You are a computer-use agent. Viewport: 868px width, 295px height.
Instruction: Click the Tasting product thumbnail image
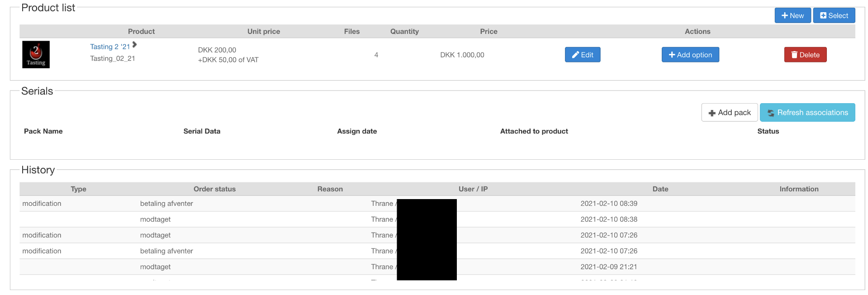36,55
